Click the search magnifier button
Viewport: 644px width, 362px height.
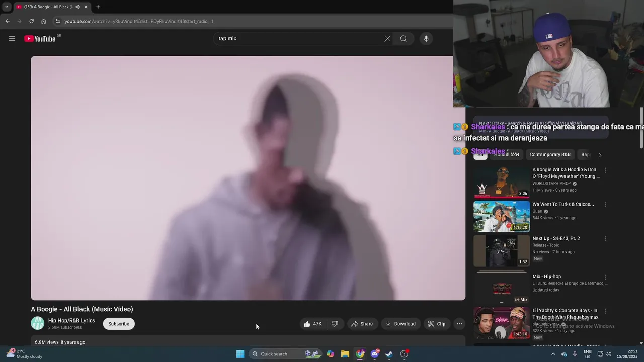pyautogui.click(x=404, y=39)
